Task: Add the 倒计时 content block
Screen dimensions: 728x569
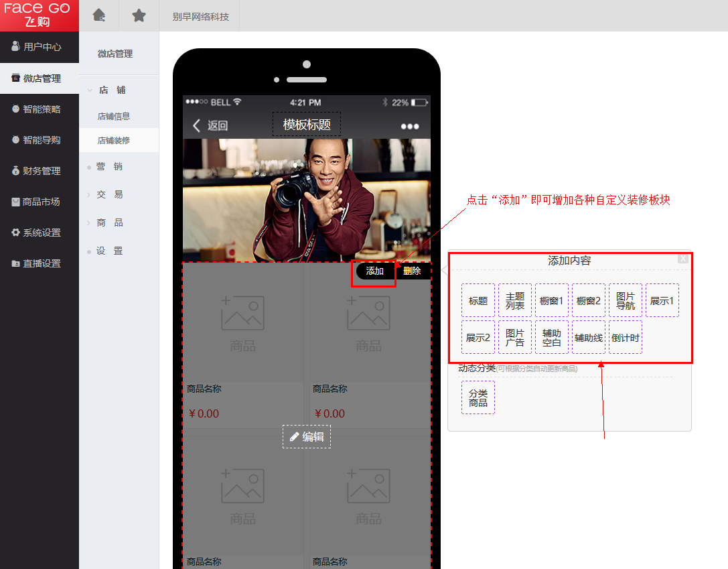Action: pyautogui.click(x=626, y=337)
